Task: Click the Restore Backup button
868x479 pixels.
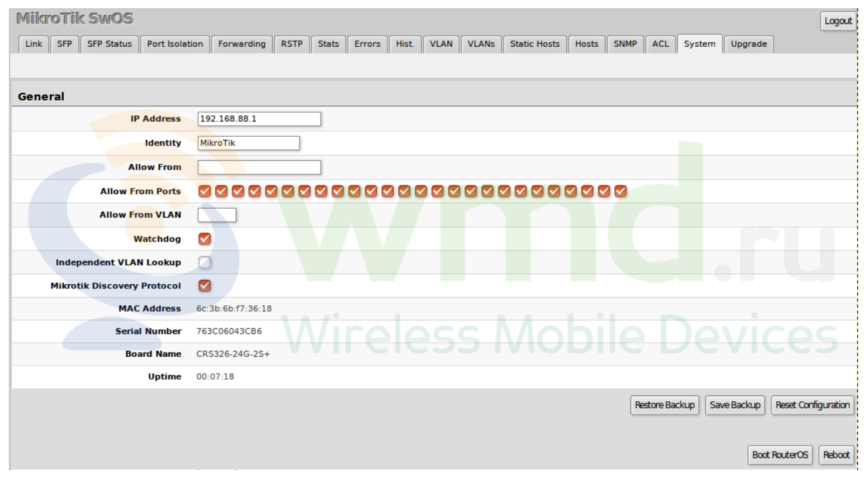Action: 664,405
